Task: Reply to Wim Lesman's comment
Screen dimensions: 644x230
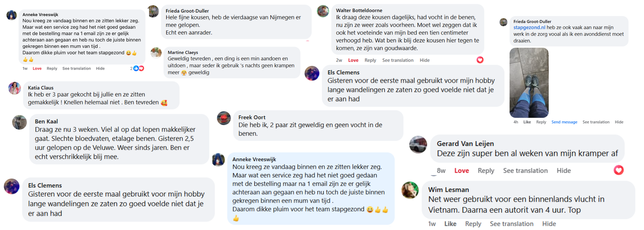Action: (473, 224)
